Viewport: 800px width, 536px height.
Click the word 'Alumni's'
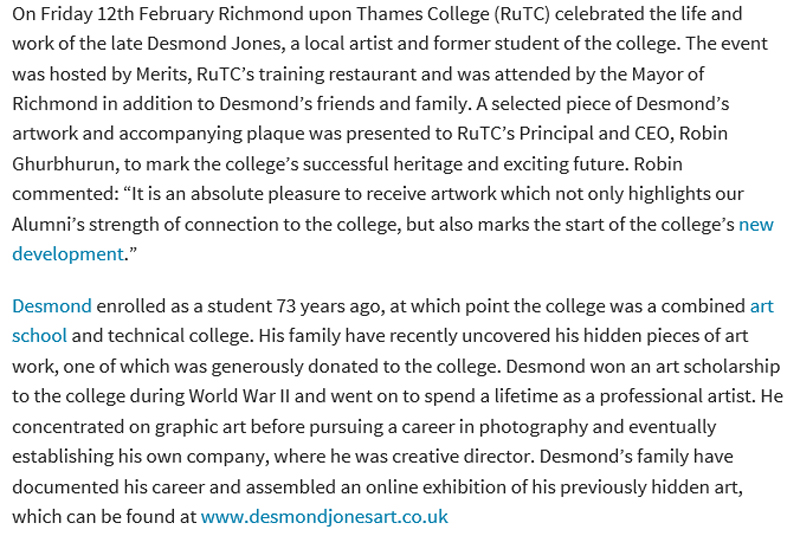point(48,224)
